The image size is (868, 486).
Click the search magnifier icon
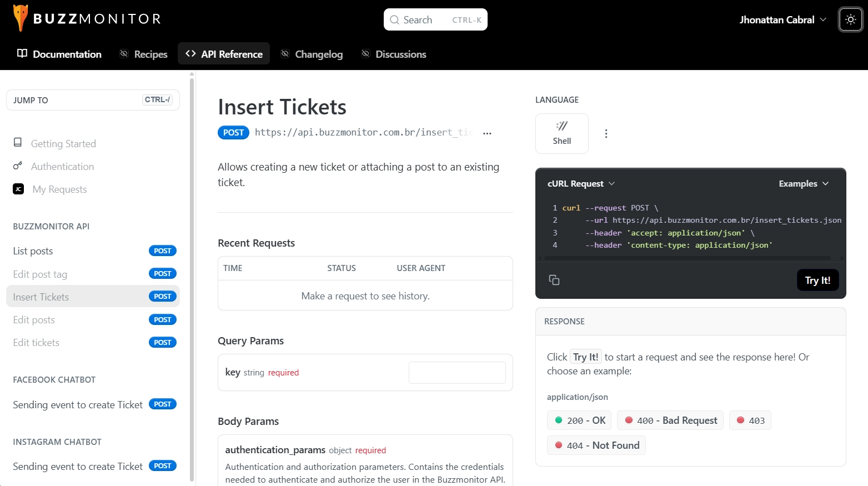click(394, 20)
